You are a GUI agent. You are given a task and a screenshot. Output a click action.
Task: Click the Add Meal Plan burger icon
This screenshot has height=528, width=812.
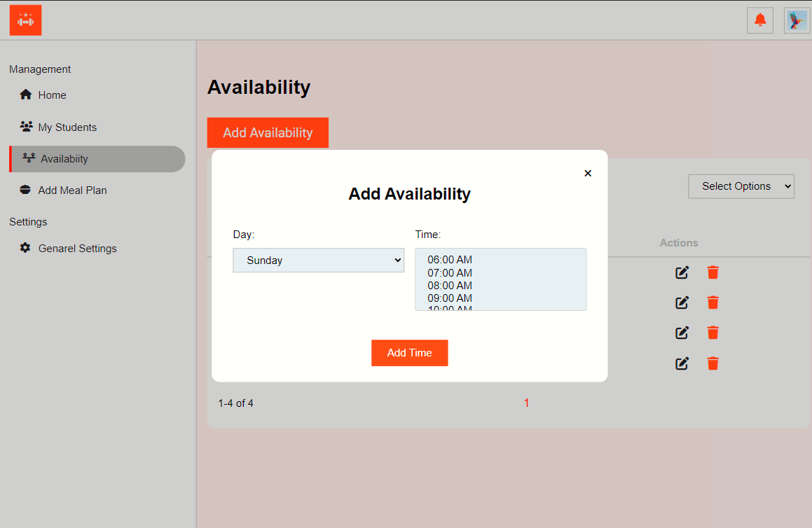(x=25, y=190)
